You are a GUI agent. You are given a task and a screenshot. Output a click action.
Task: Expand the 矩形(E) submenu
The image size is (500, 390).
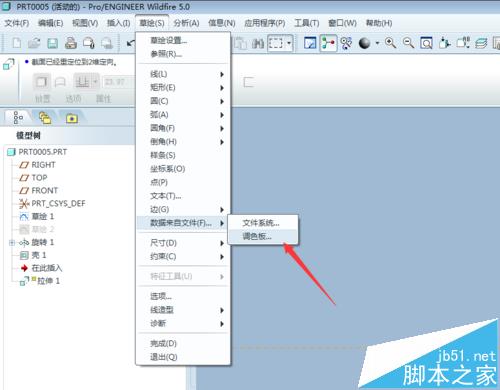point(183,88)
